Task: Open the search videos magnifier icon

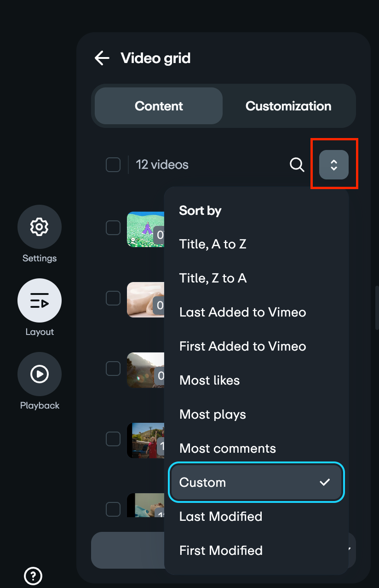Action: [297, 165]
